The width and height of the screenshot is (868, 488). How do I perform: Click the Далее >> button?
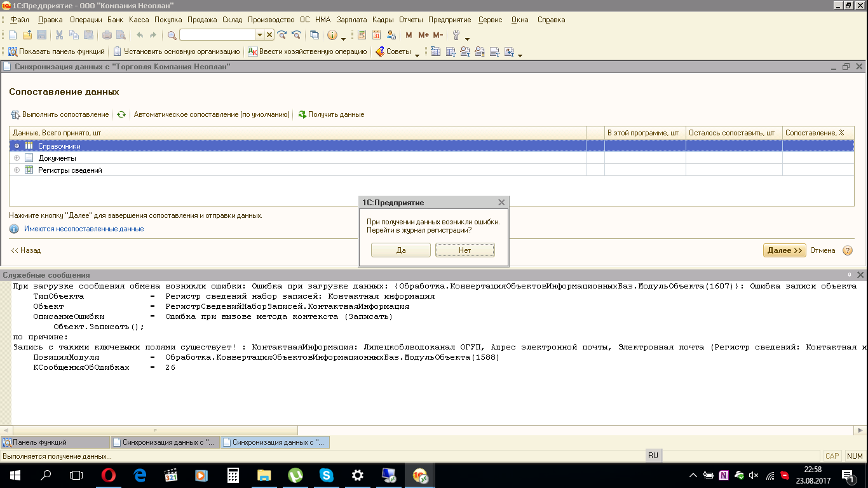coord(784,250)
